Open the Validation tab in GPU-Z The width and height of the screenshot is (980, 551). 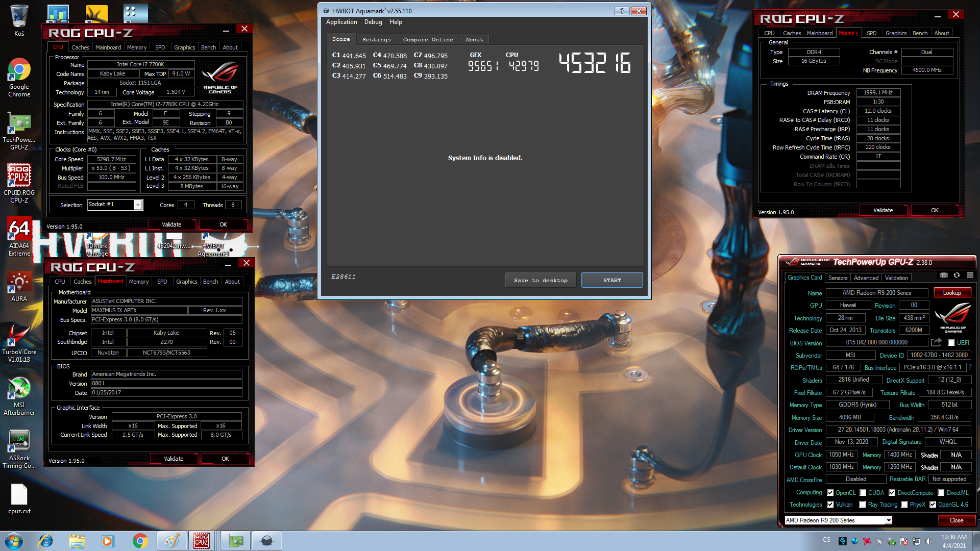(x=896, y=278)
